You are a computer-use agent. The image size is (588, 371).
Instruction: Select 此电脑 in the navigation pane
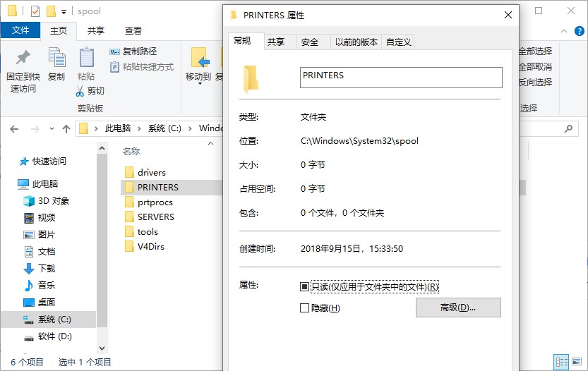point(38,183)
